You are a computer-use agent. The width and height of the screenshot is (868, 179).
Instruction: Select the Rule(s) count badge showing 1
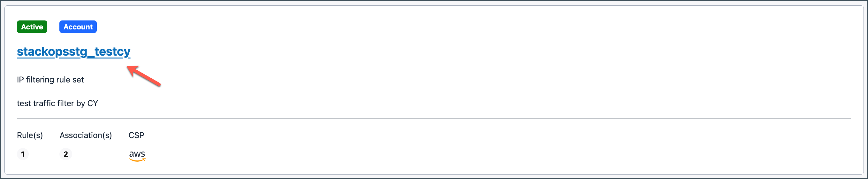(23, 154)
